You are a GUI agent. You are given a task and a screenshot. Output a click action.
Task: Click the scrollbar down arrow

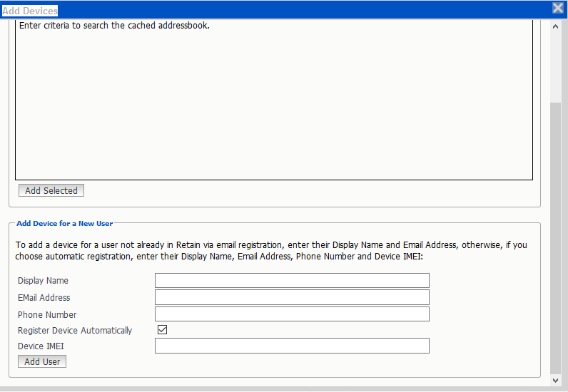pos(556,380)
